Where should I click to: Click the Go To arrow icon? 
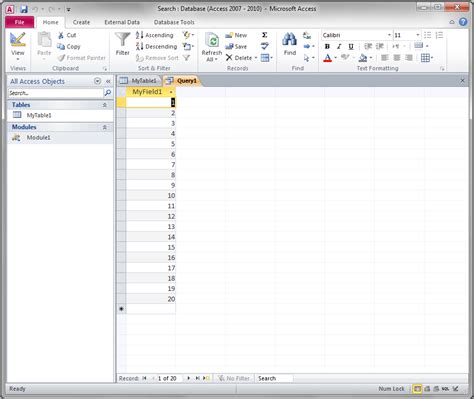coord(307,46)
